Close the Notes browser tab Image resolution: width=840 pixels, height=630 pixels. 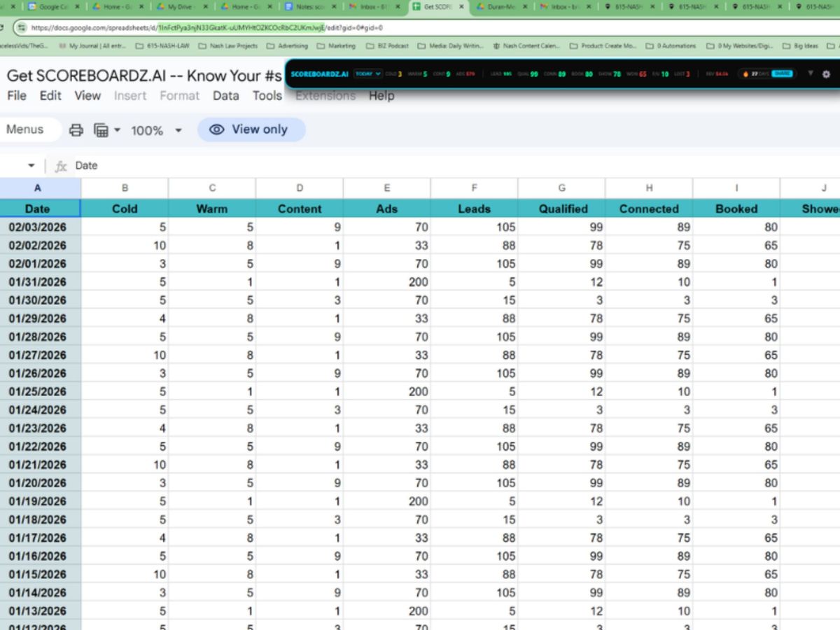[x=333, y=7]
